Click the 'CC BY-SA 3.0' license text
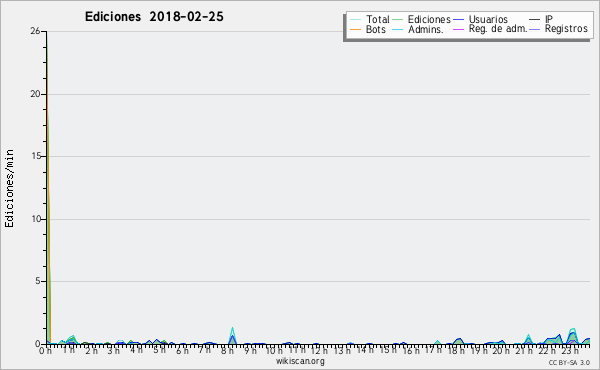The image size is (600, 370). tap(569, 363)
